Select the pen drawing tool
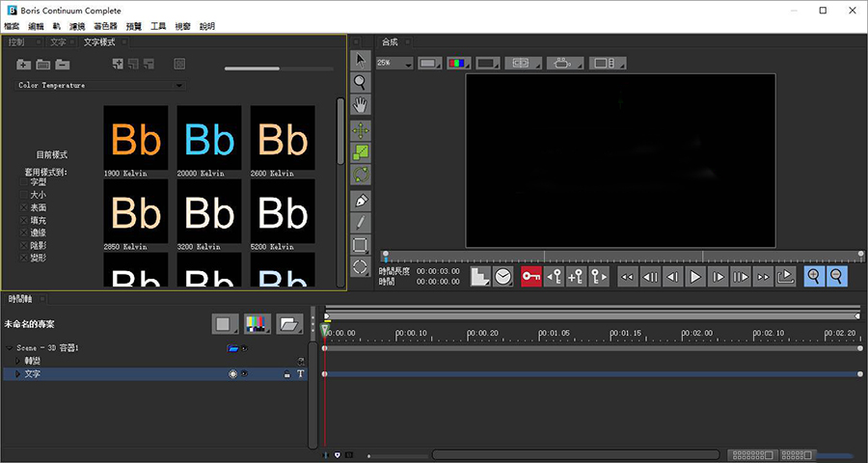This screenshot has height=463, width=868. (x=361, y=200)
